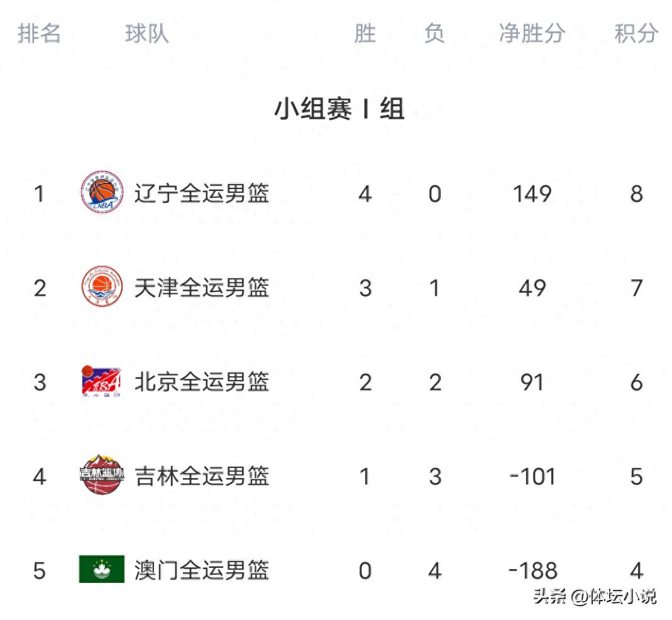This screenshot has height=620, width=672.
Task: Sort by the 积分 column header
Action: click(636, 33)
